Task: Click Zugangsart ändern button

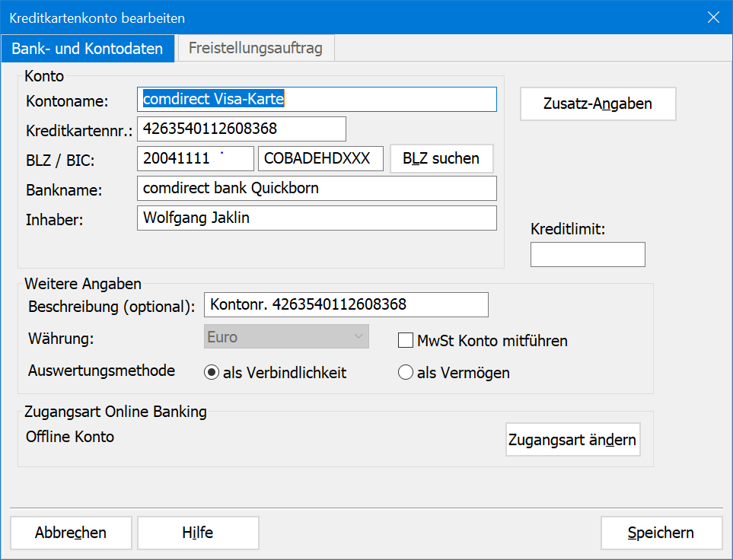Action: coord(572,439)
